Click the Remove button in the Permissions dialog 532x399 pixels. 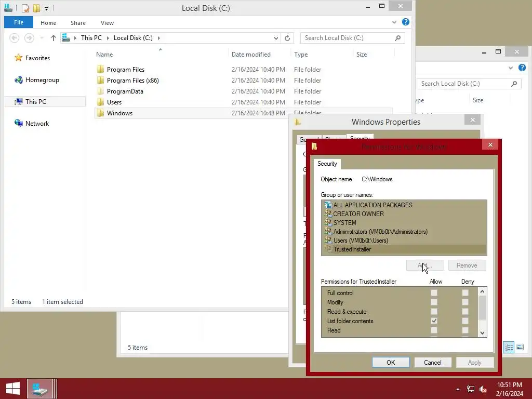tap(467, 265)
